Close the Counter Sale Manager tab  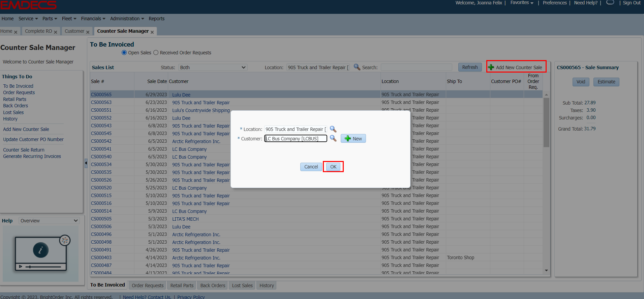point(152,32)
